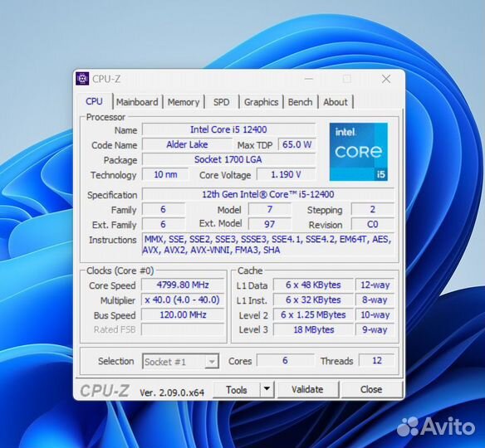Switch to the SPD tab

(x=222, y=102)
